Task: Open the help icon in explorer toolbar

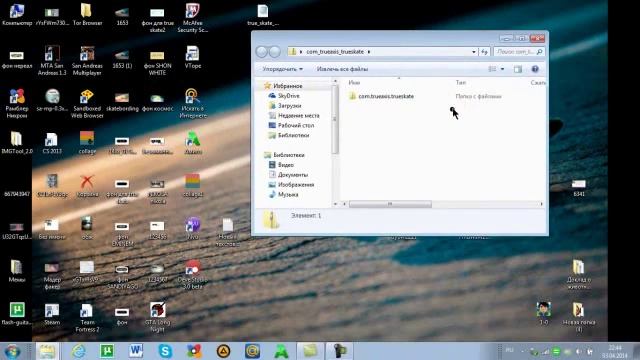Action: pos(535,69)
